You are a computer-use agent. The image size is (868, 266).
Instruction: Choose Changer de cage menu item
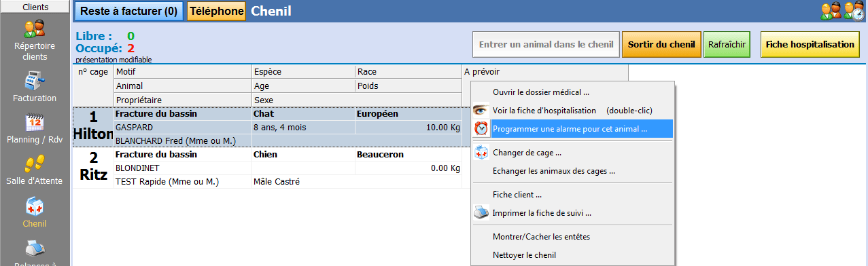pos(572,153)
